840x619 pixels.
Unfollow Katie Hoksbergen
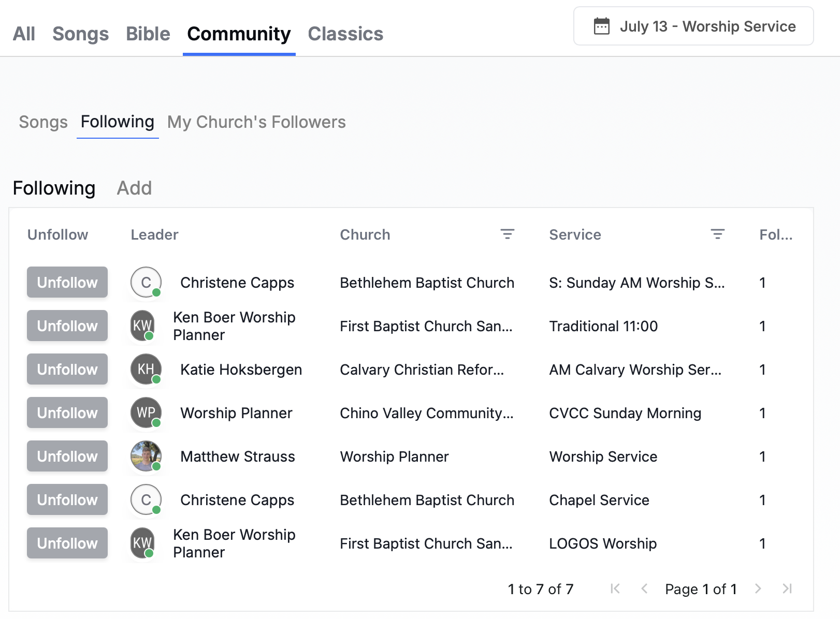point(67,370)
